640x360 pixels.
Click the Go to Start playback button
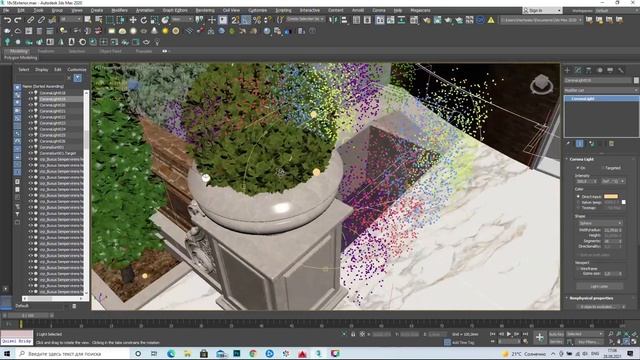click(x=493, y=334)
